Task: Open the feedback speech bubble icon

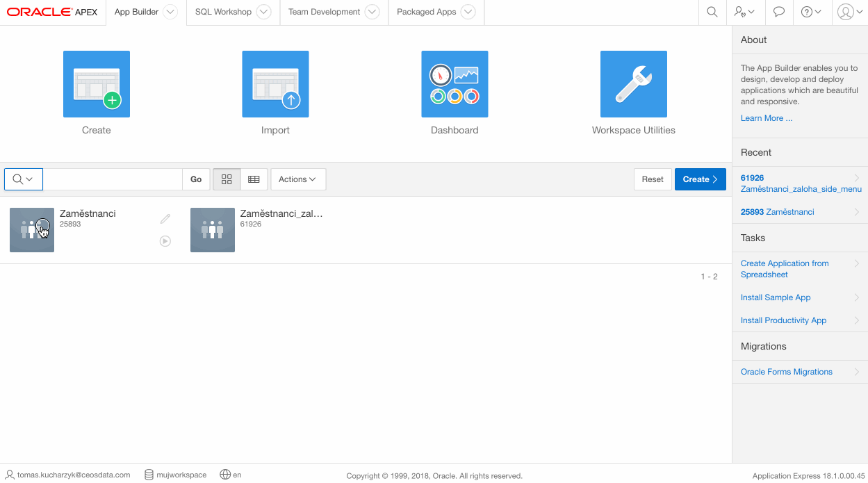Action: click(779, 12)
